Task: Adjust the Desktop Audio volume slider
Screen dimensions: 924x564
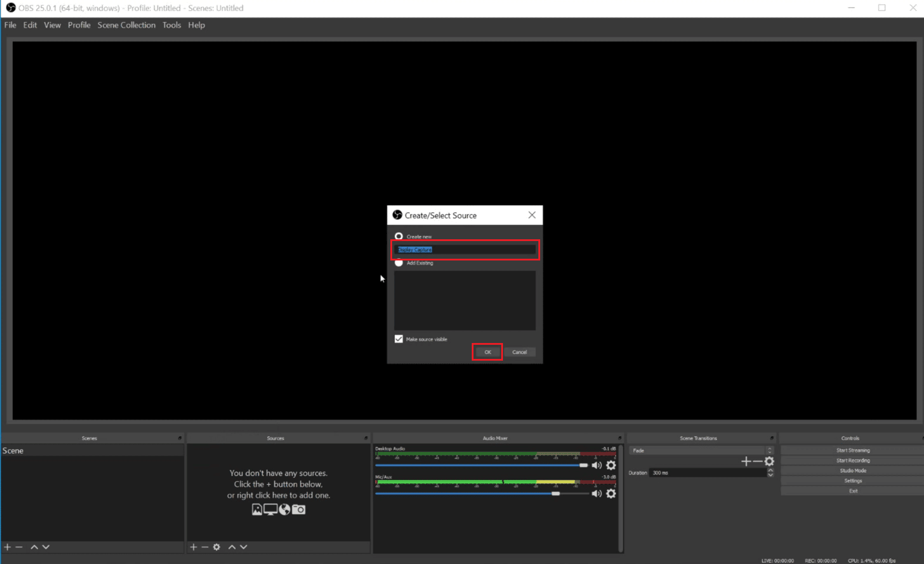Action: point(583,465)
